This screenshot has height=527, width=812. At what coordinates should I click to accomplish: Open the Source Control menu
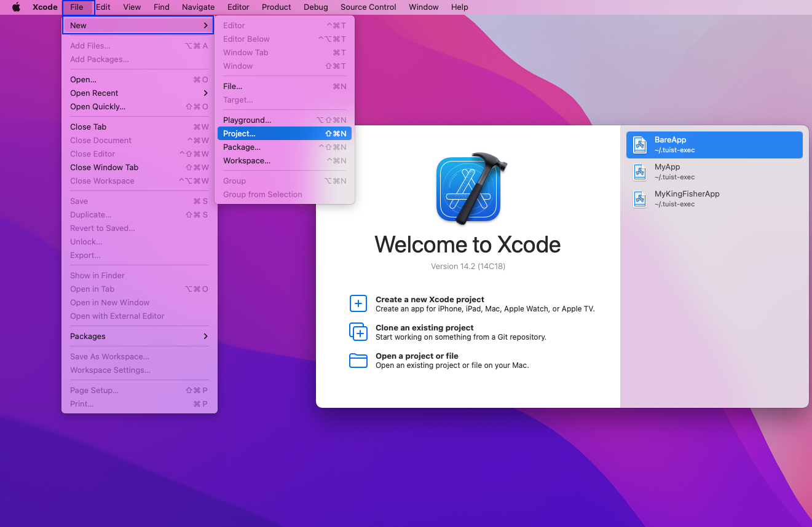(368, 7)
